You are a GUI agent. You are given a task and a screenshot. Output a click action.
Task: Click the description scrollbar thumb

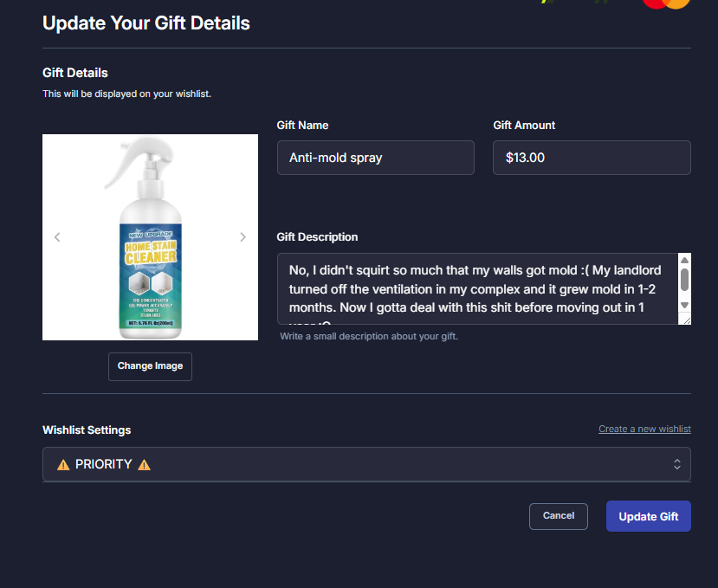(684, 280)
